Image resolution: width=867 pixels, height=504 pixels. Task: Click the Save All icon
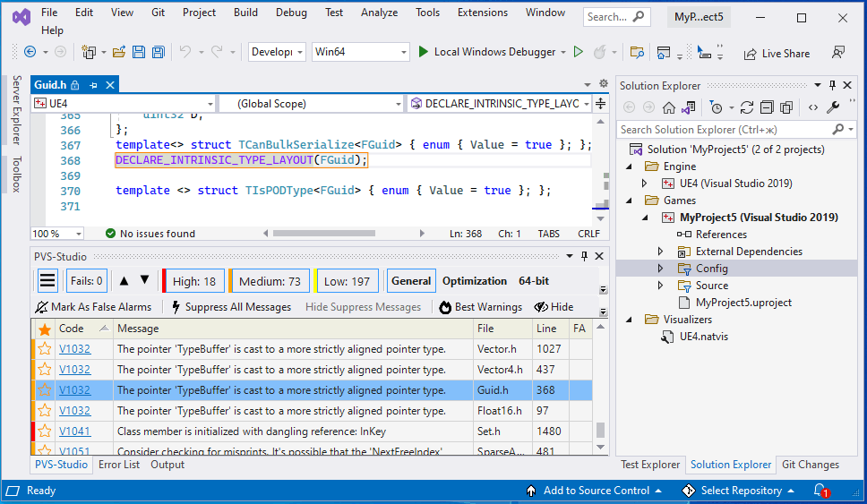159,52
